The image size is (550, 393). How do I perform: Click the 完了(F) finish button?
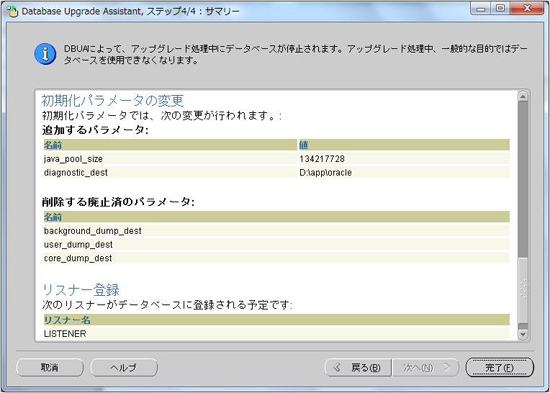(x=499, y=367)
